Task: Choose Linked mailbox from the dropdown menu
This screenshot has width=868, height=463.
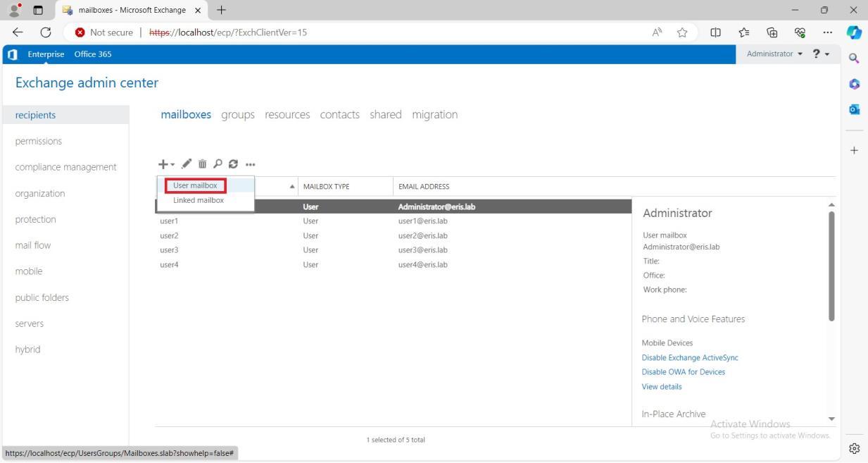Action: click(199, 200)
